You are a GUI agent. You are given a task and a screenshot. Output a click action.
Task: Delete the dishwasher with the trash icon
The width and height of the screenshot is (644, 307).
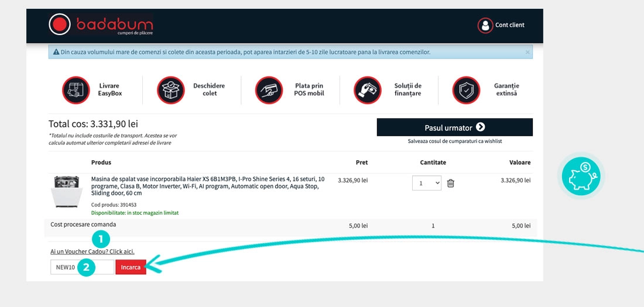[x=451, y=183]
